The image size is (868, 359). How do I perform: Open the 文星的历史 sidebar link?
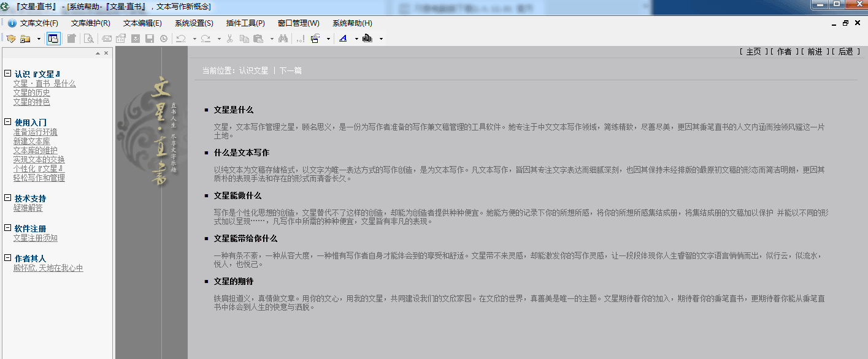pyautogui.click(x=32, y=93)
